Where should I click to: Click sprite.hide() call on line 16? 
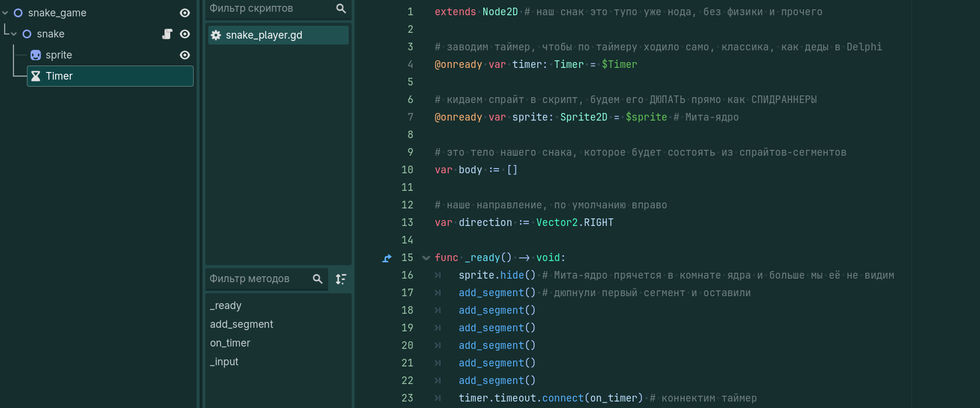497,275
